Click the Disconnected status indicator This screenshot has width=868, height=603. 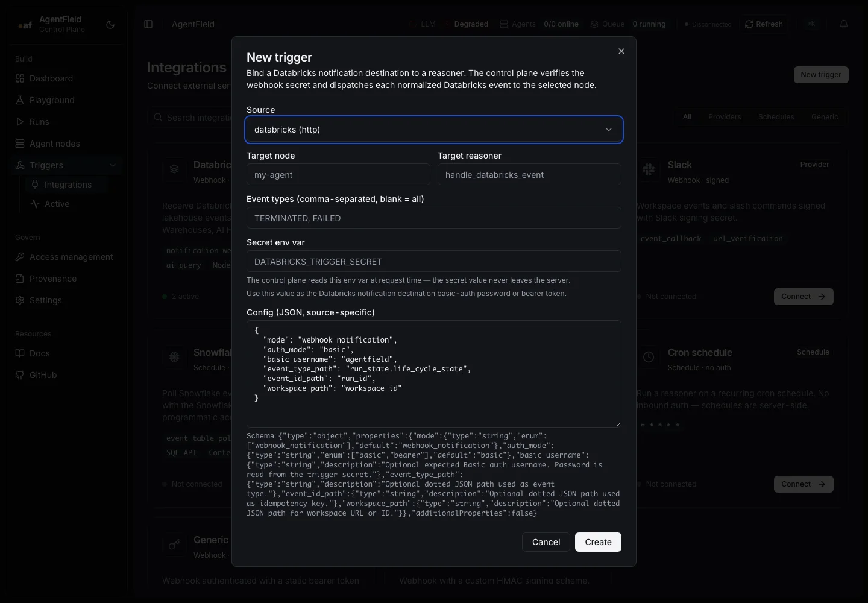(x=708, y=24)
